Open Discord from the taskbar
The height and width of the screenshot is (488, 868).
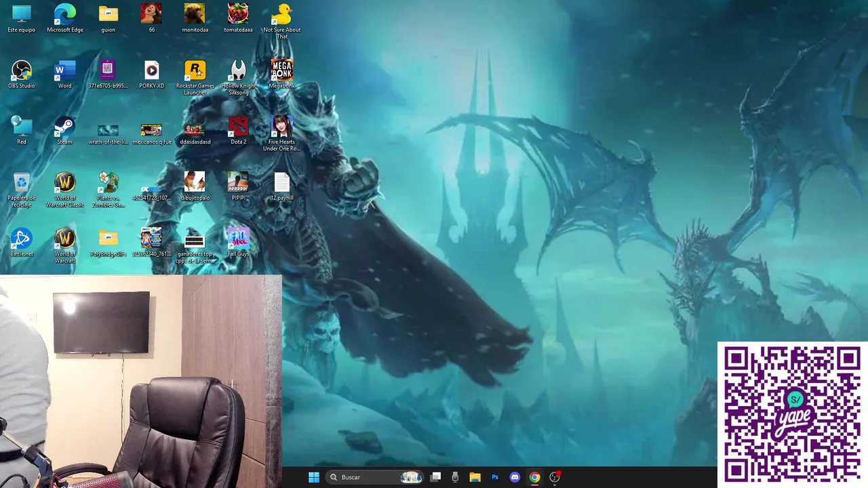(515, 477)
